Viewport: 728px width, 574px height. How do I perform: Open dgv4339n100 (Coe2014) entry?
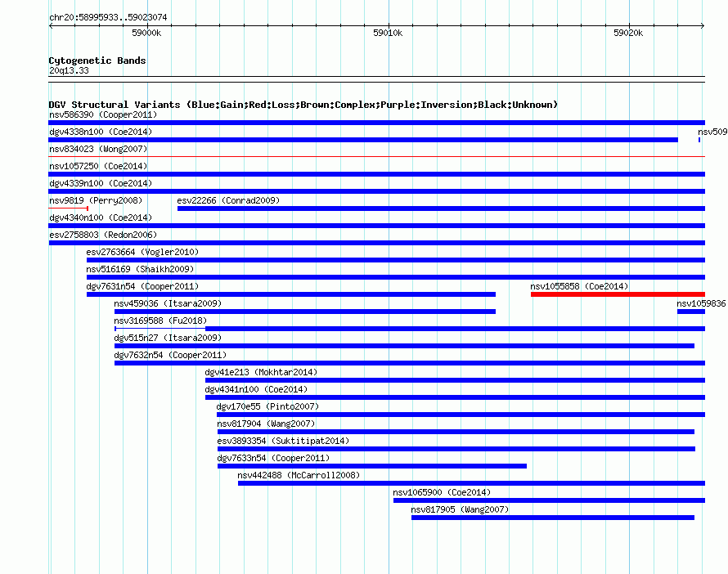101,183
